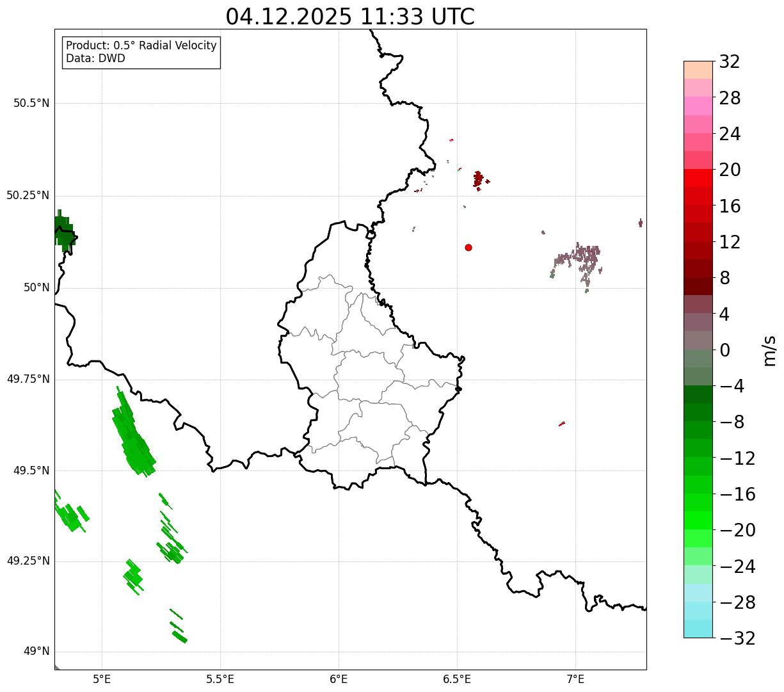
Task: Click the 6.5°E longitude label
Action: coord(457,679)
